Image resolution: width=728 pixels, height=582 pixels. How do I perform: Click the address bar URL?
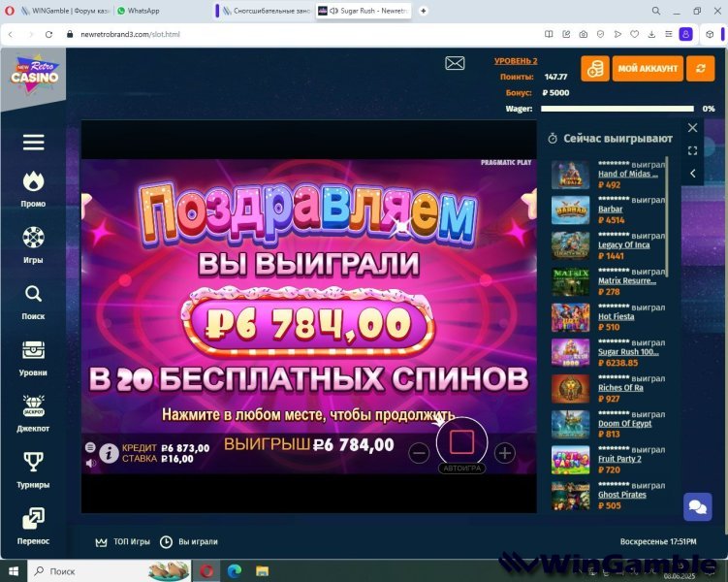coord(130,34)
